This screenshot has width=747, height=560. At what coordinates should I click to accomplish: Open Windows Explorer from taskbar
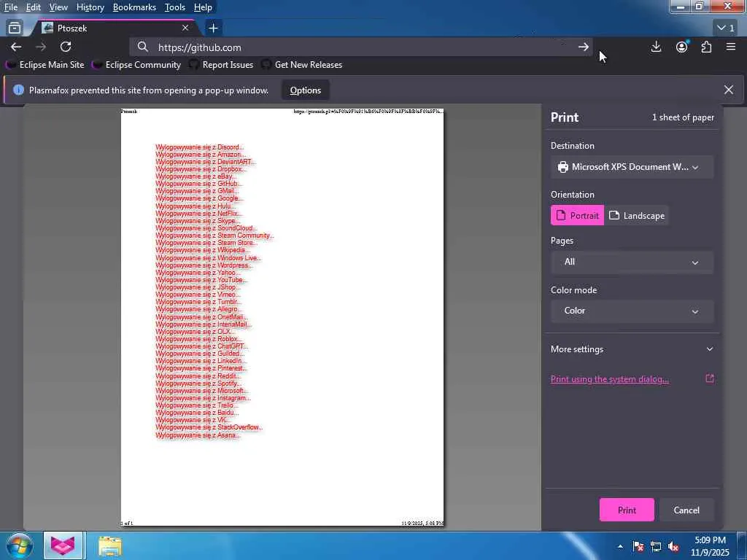click(x=110, y=546)
